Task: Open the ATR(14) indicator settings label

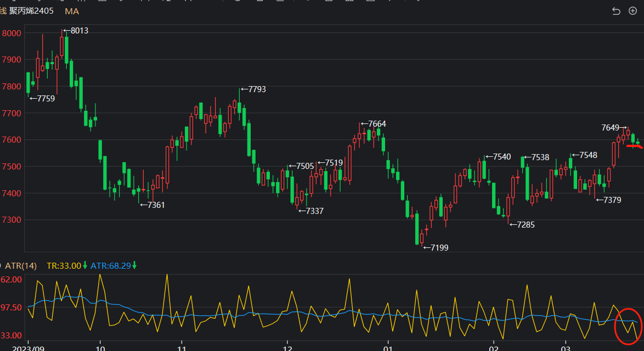Action: point(20,266)
